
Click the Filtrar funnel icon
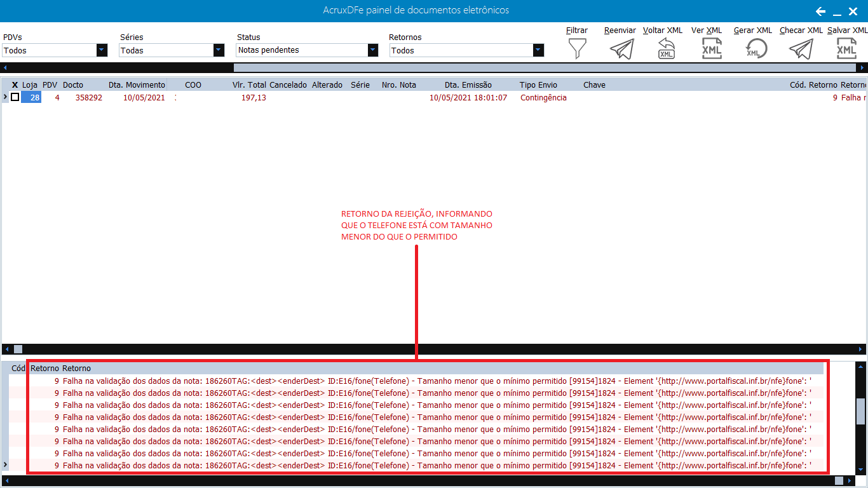point(577,49)
